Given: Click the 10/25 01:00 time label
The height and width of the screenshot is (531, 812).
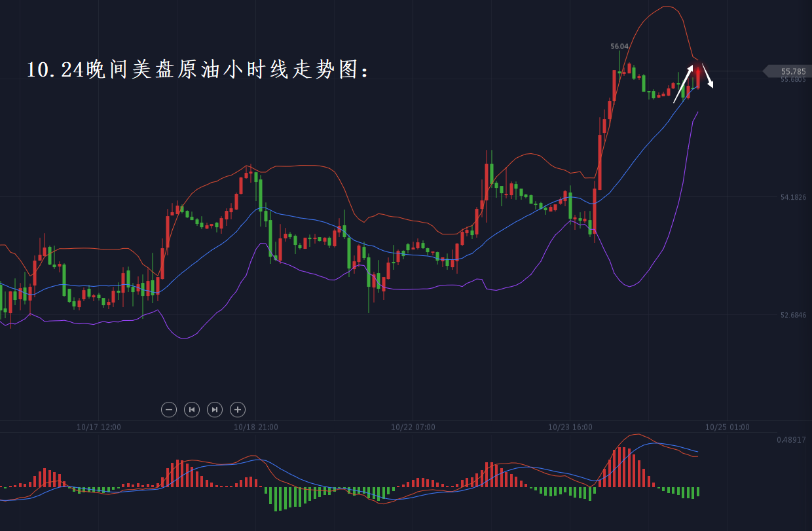Looking at the screenshot, I should (728, 427).
